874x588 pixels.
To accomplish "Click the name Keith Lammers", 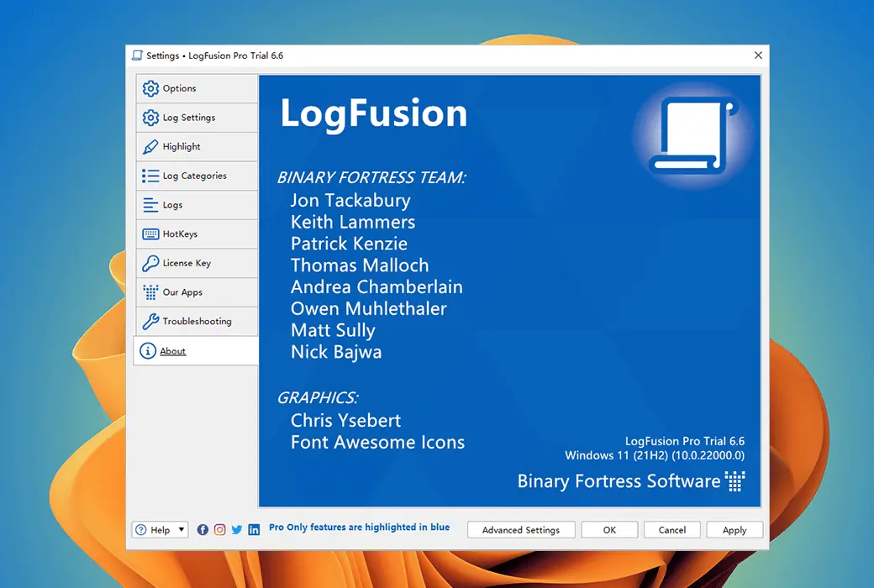I will 353,222.
